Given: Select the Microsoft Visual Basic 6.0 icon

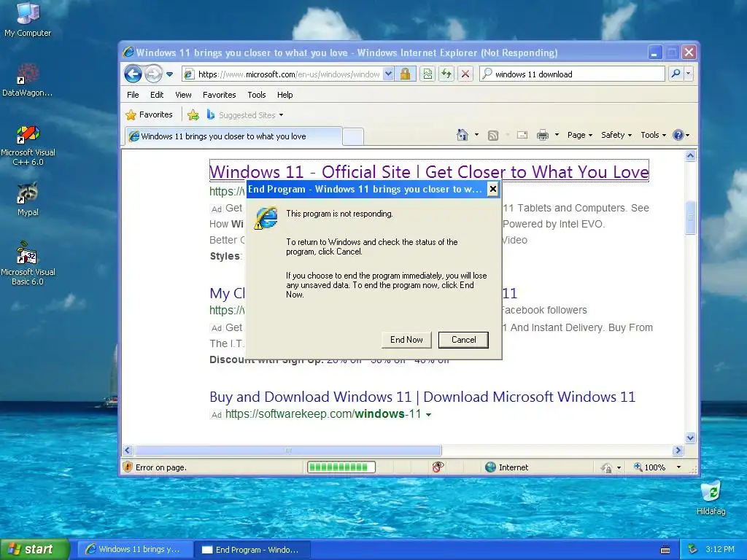Looking at the screenshot, I should (x=28, y=263).
